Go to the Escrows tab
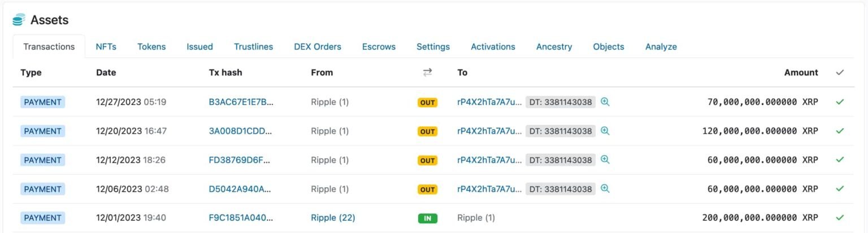Screen dimensions: 868x233 379,47
